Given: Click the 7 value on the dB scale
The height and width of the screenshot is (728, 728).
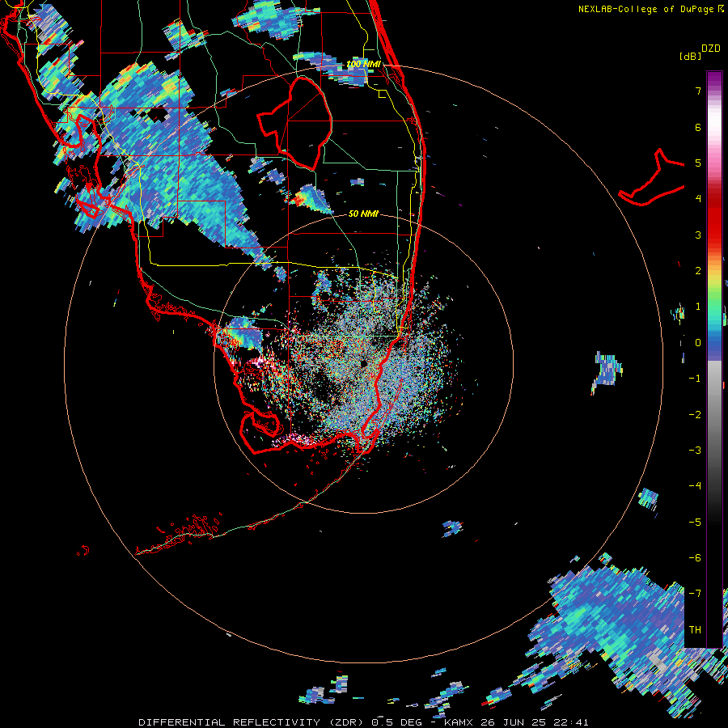Looking at the screenshot, I should click(x=698, y=91).
